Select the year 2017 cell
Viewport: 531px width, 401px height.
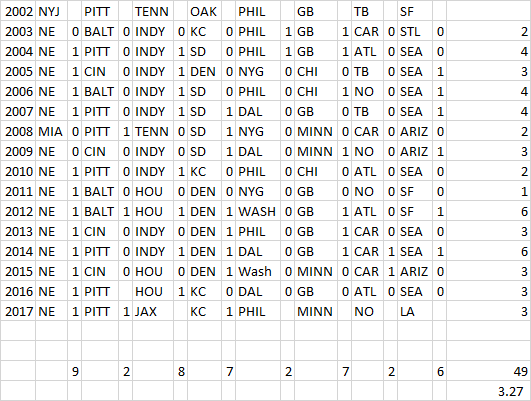coord(18,311)
